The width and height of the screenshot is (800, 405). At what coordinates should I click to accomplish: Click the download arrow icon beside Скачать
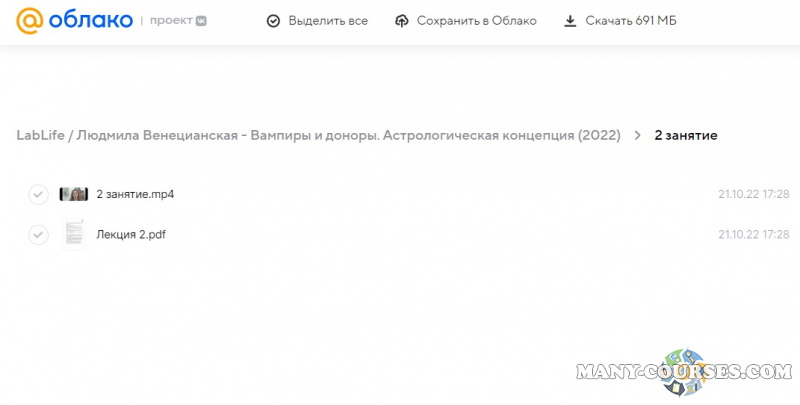(570, 21)
